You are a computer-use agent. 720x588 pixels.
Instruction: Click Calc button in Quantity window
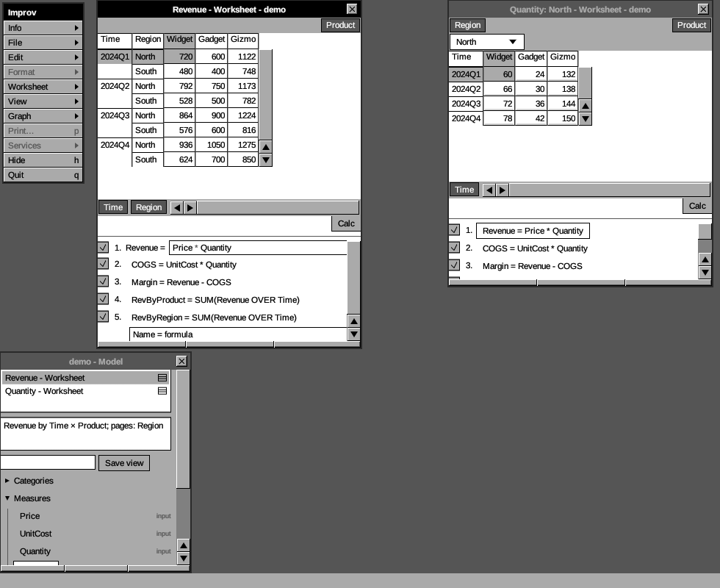coord(697,206)
